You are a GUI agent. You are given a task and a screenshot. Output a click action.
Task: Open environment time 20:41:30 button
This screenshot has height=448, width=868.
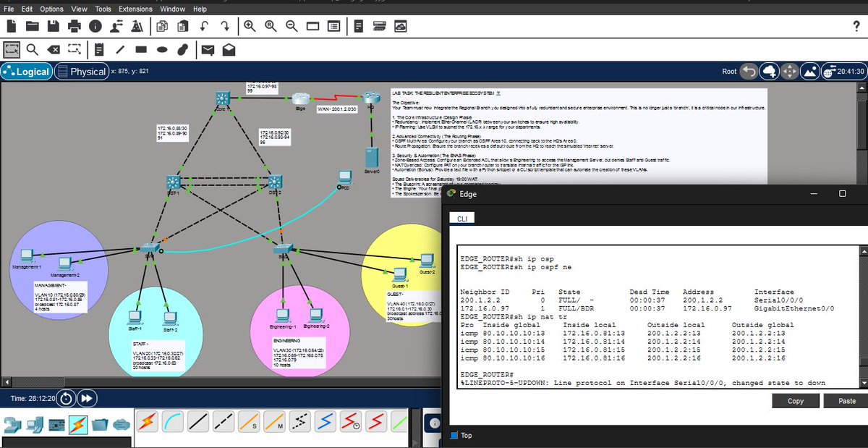843,72
